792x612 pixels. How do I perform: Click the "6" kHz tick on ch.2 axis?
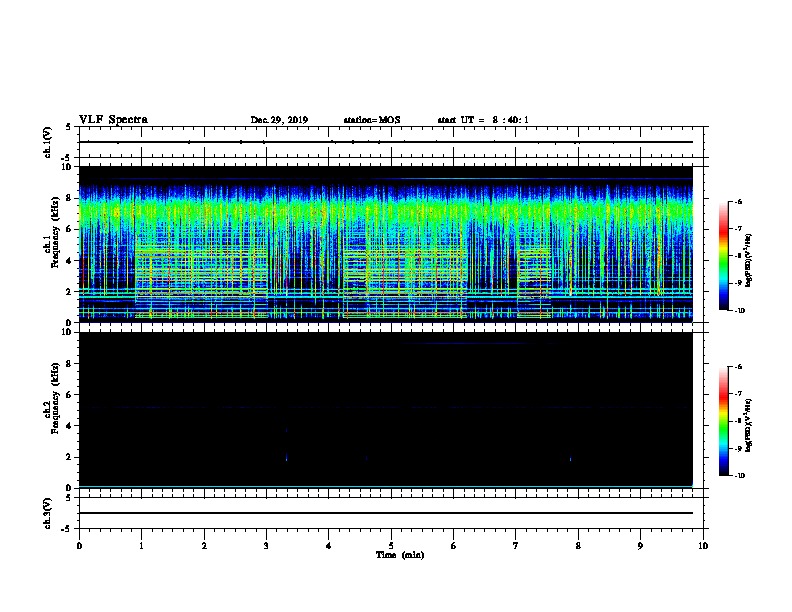pos(70,394)
